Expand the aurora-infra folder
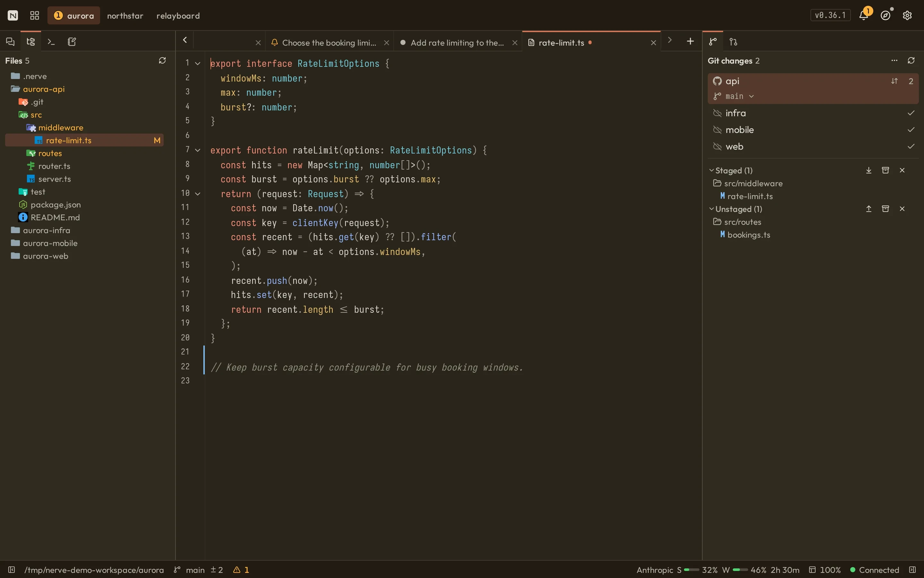 [x=46, y=230]
